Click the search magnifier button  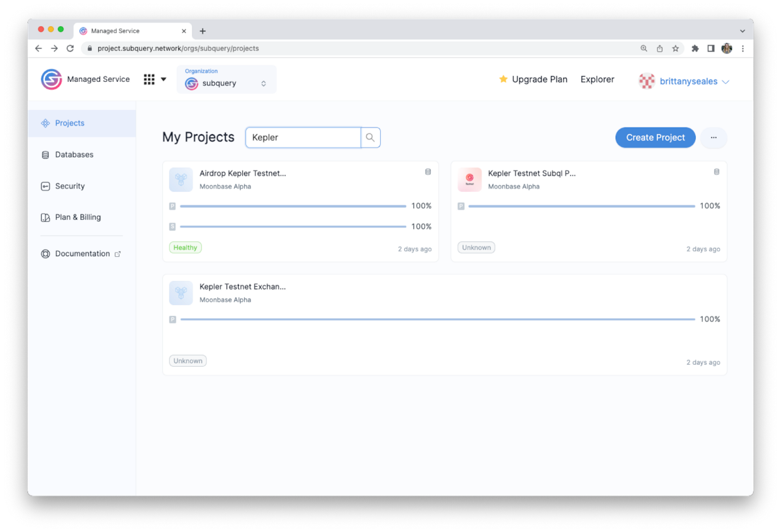(370, 137)
